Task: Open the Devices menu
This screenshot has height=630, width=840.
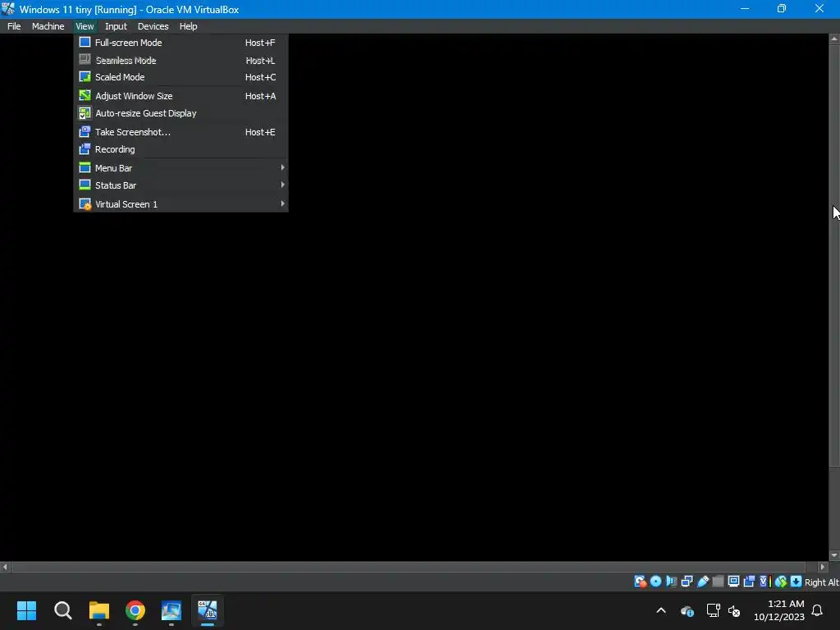Action: [x=153, y=26]
